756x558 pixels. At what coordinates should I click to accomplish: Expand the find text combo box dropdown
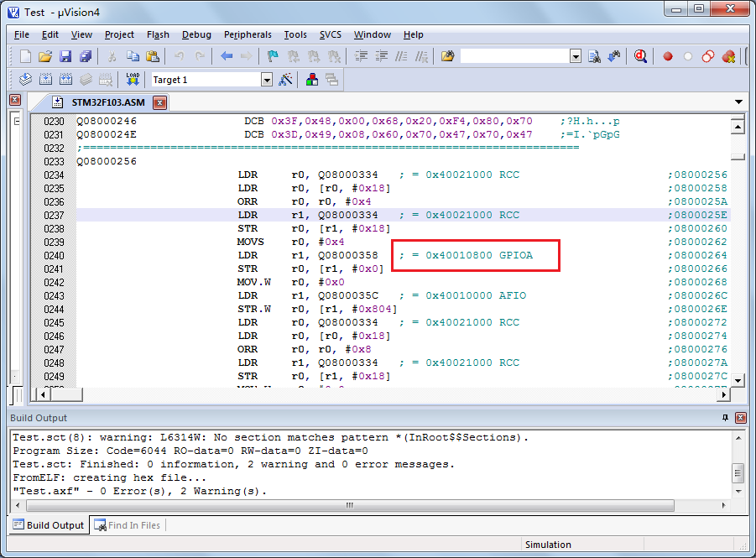[576, 56]
